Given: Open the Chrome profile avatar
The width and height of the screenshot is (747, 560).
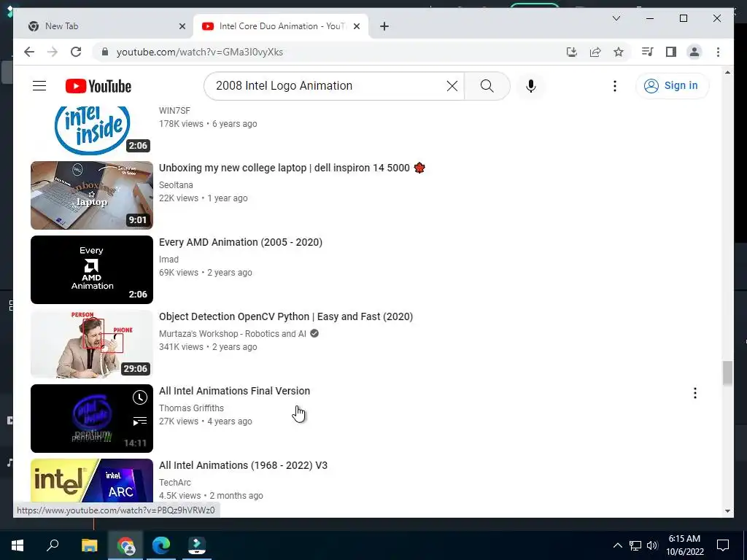Looking at the screenshot, I should [694, 52].
